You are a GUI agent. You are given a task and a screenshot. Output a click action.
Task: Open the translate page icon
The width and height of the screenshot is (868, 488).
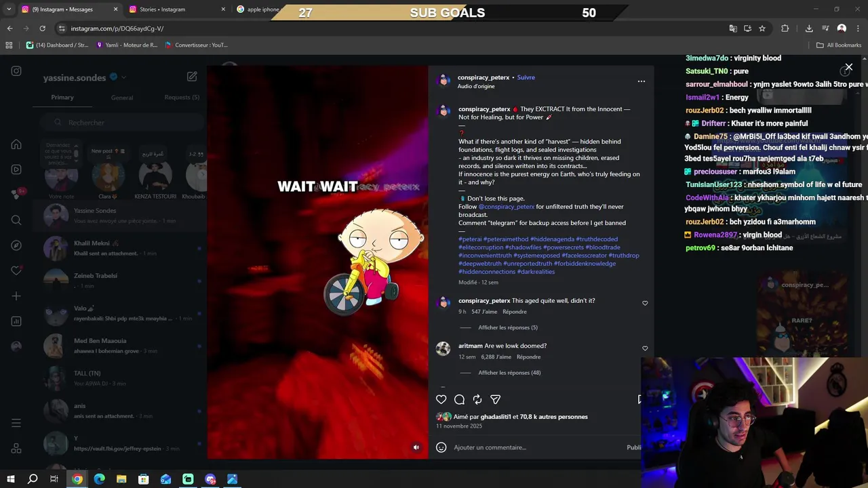point(733,28)
